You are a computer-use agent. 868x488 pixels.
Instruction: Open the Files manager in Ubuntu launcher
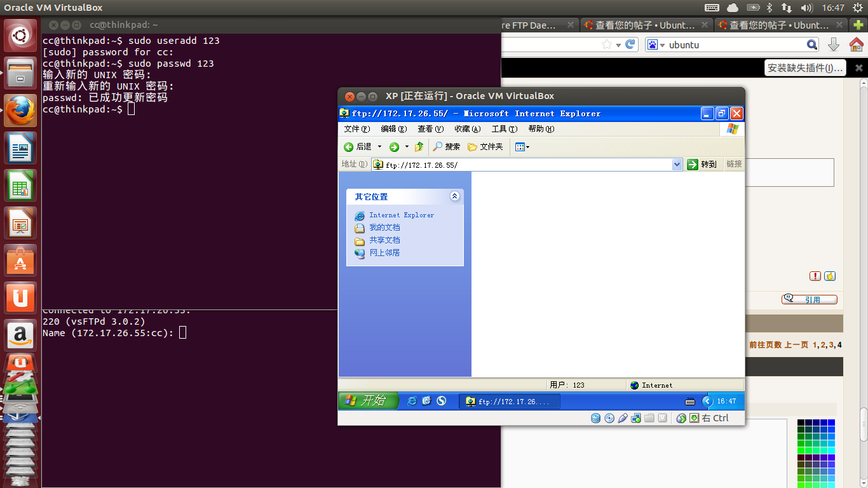coord(20,73)
